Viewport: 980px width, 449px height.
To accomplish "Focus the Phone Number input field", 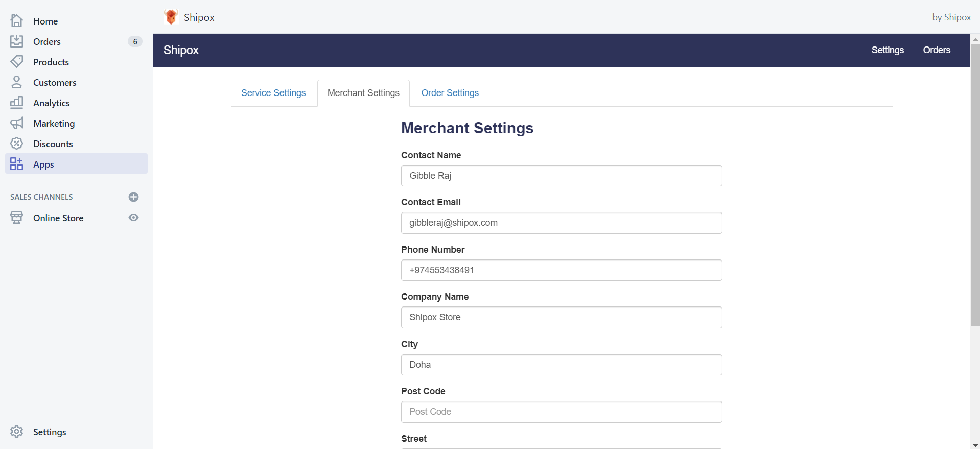I will pos(562,270).
